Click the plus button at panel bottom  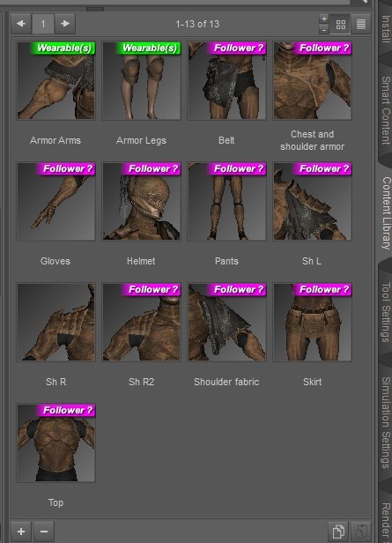point(21,532)
